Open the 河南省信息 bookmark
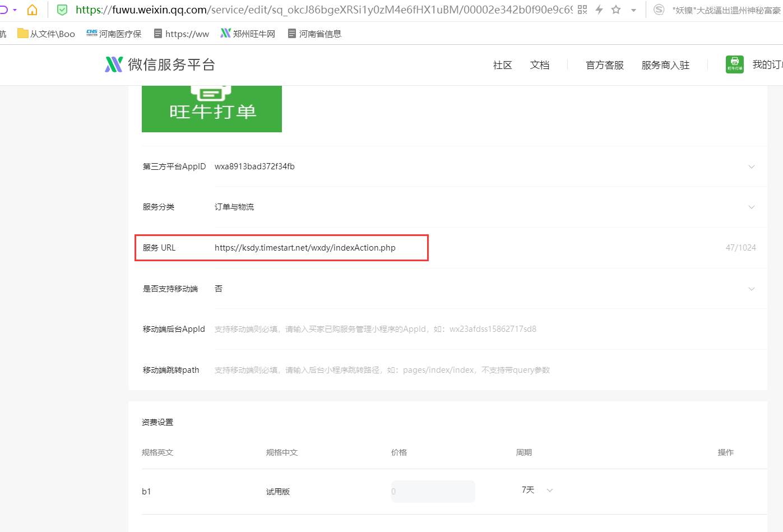Viewport: 783px width, 532px height. pyautogui.click(x=314, y=34)
